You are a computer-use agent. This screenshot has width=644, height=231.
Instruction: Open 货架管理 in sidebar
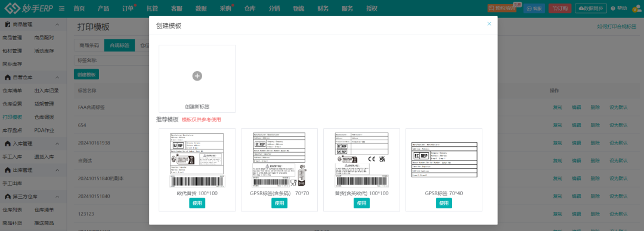[x=44, y=104]
